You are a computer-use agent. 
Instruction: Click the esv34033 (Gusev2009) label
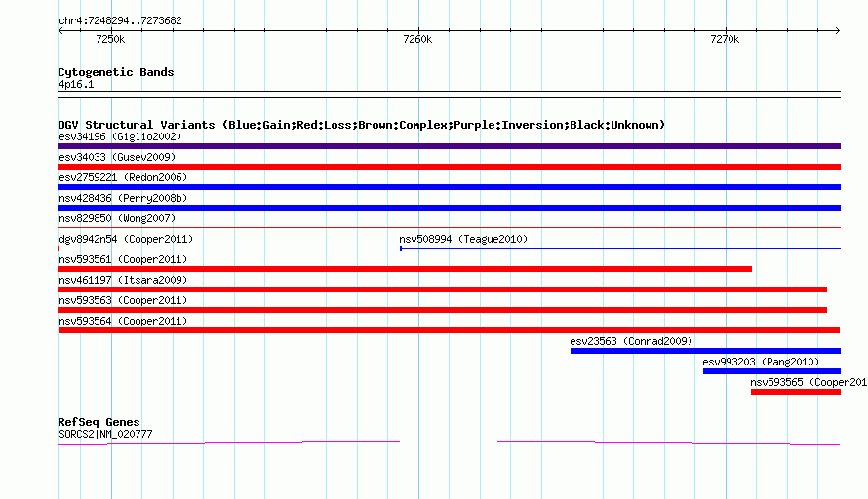tap(117, 157)
